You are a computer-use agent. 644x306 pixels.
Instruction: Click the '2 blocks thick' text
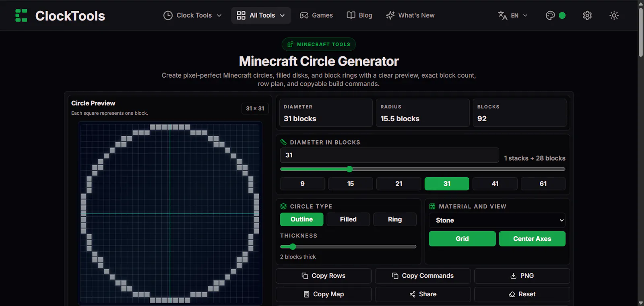[x=298, y=257]
